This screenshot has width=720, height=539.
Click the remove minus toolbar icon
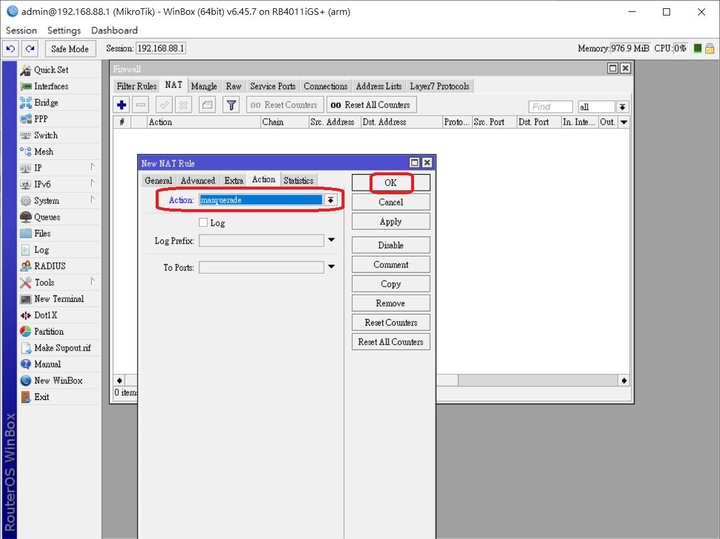(x=141, y=105)
